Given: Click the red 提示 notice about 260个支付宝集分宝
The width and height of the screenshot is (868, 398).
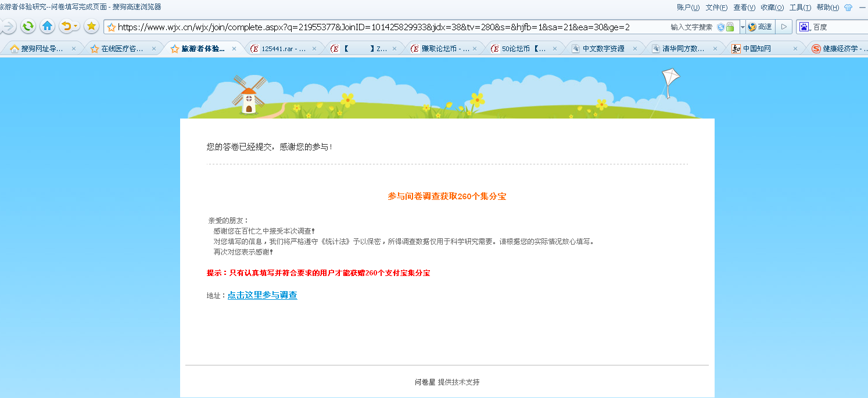Looking at the screenshot, I should 318,273.
